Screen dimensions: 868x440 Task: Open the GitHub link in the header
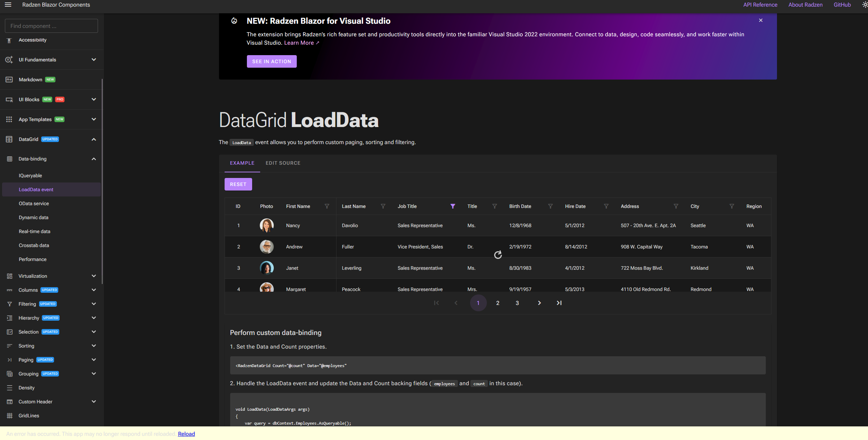[842, 5]
